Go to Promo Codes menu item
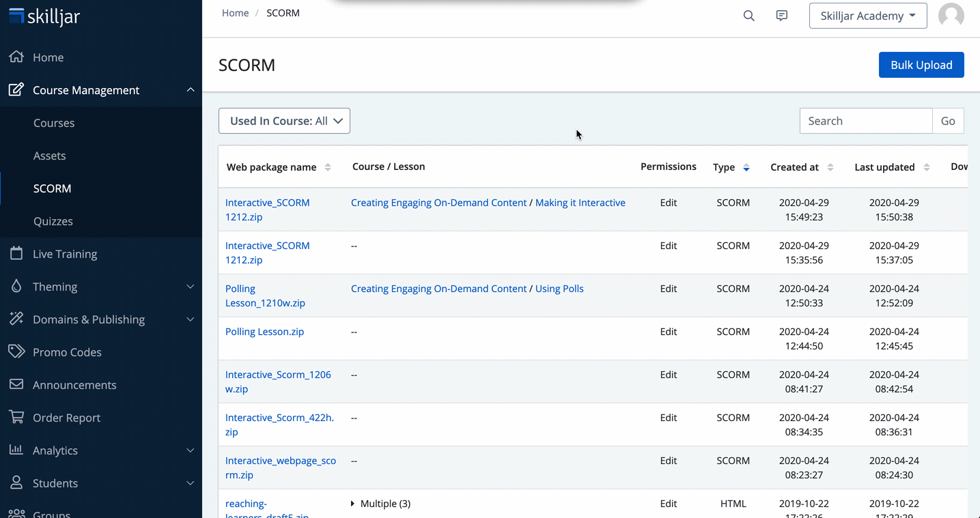The width and height of the screenshot is (980, 518). point(67,352)
